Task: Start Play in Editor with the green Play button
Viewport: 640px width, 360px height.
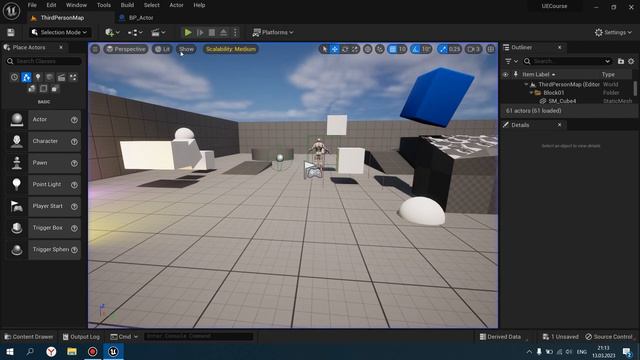Action: point(188,32)
